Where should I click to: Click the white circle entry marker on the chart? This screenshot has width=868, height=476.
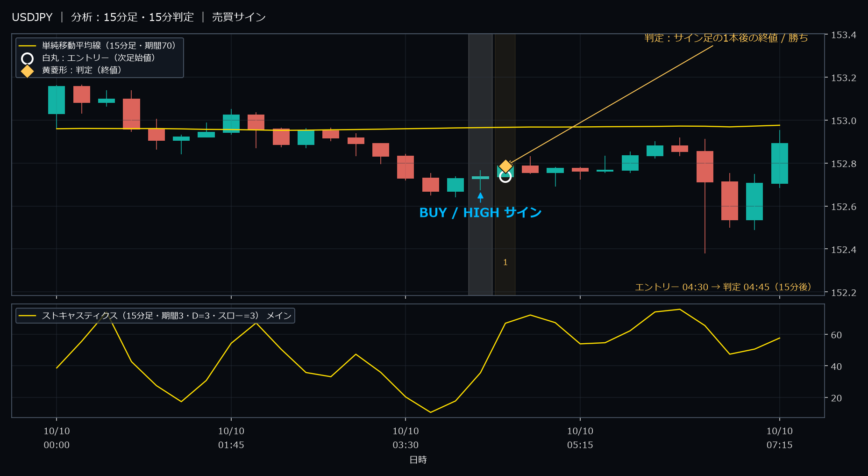[x=505, y=176]
